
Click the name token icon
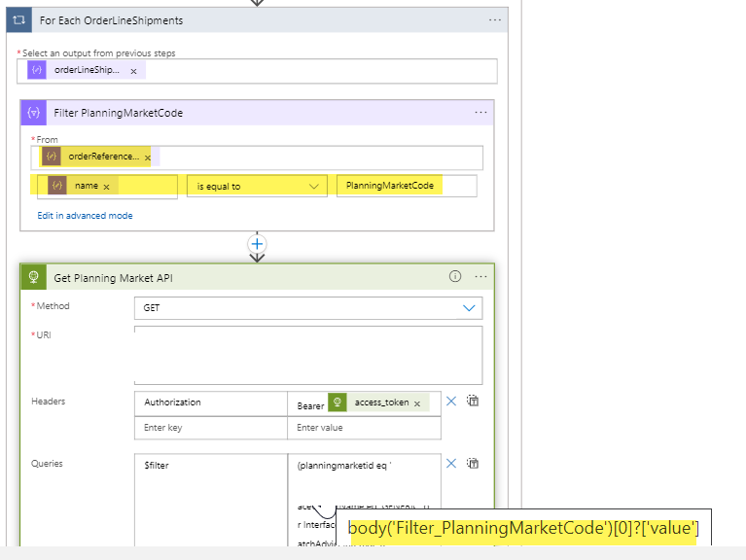(x=57, y=186)
